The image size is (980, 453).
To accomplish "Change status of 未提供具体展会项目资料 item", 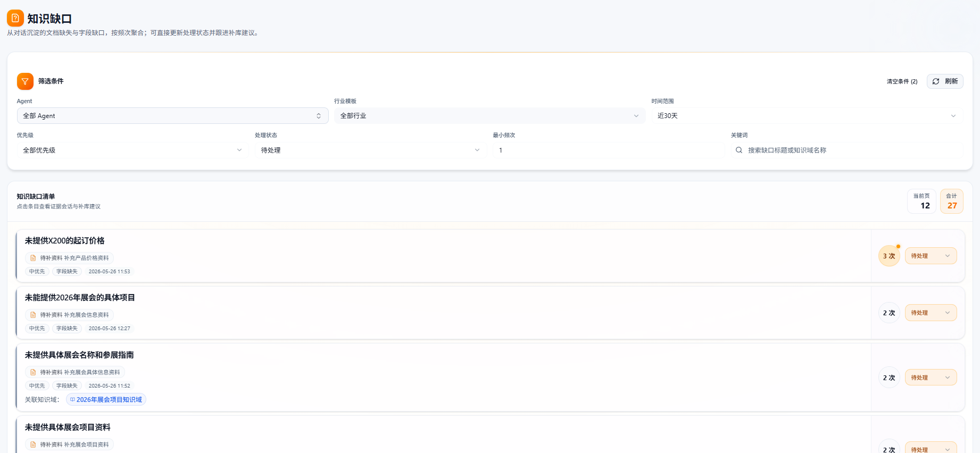I will 931,448.
